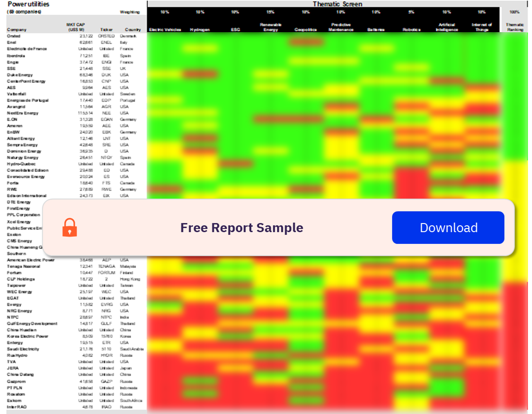Select the Taipower company name
This screenshot has width=532, height=414.
tap(16, 286)
